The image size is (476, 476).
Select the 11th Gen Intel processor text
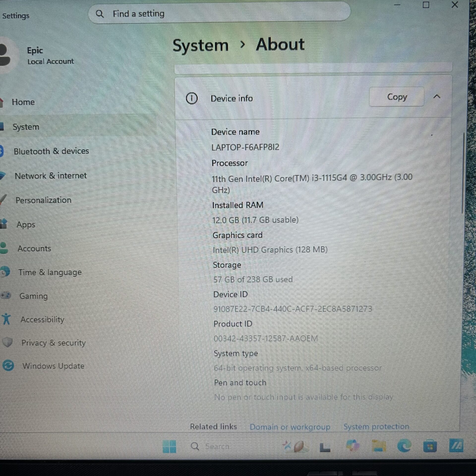click(x=312, y=184)
